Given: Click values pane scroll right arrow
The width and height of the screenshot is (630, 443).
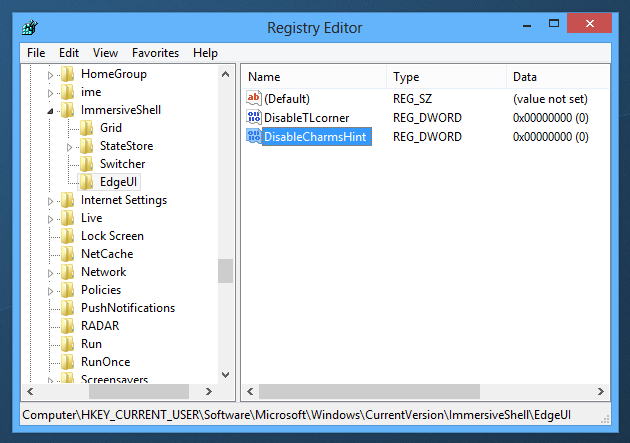Looking at the screenshot, I should (x=601, y=391).
